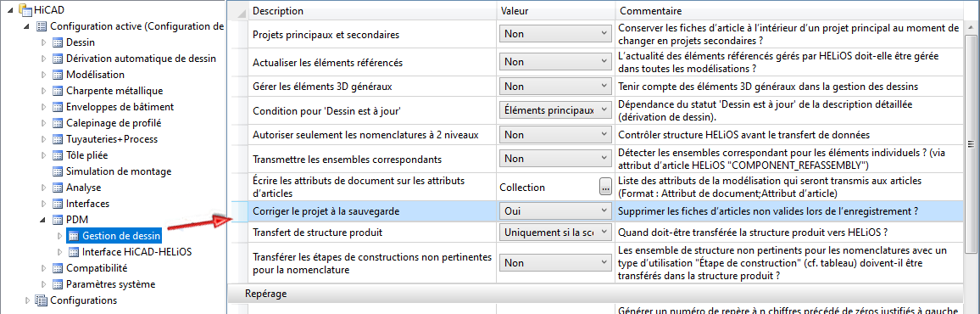Click the Collection ellipsis button
Screen dimensions: 980x314
604,187
